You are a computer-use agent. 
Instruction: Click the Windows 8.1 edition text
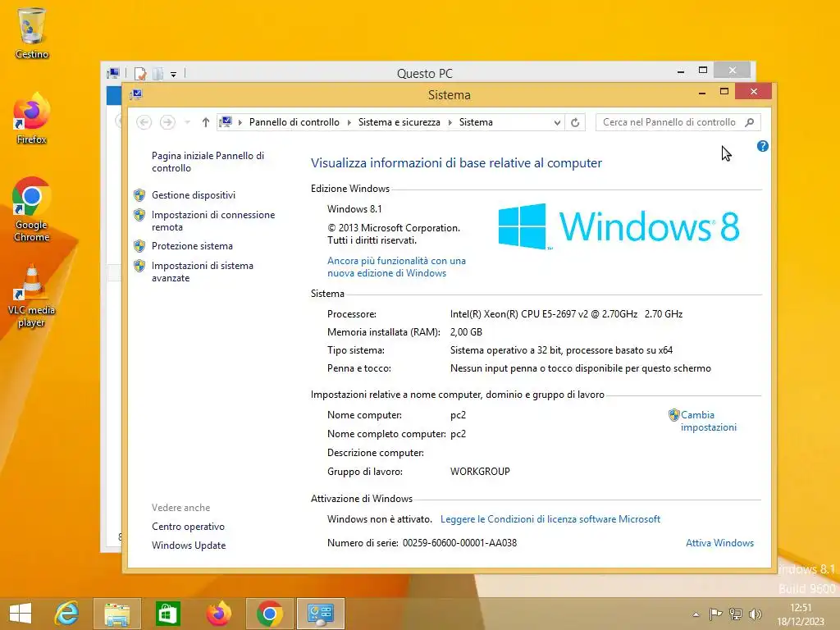[x=354, y=209]
